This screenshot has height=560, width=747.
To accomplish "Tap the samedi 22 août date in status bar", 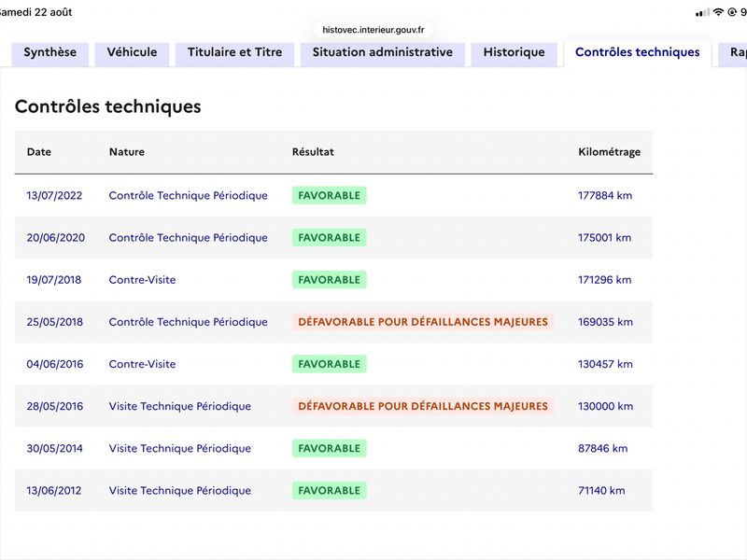I will point(35,12).
